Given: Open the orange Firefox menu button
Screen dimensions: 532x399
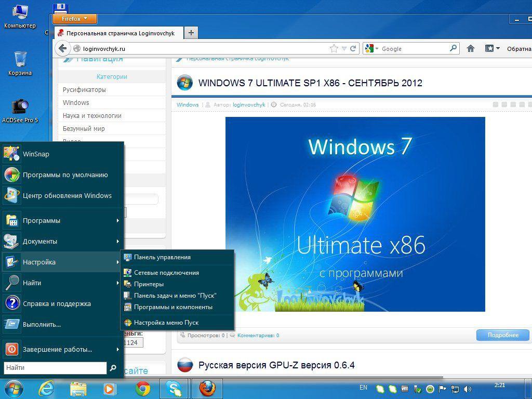Looking at the screenshot, I should coord(75,19).
